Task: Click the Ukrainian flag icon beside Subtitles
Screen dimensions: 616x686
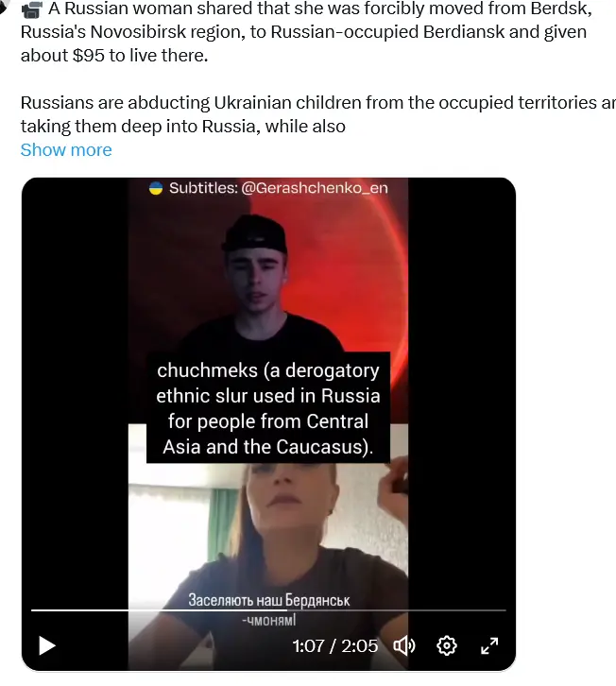Action: coord(156,188)
